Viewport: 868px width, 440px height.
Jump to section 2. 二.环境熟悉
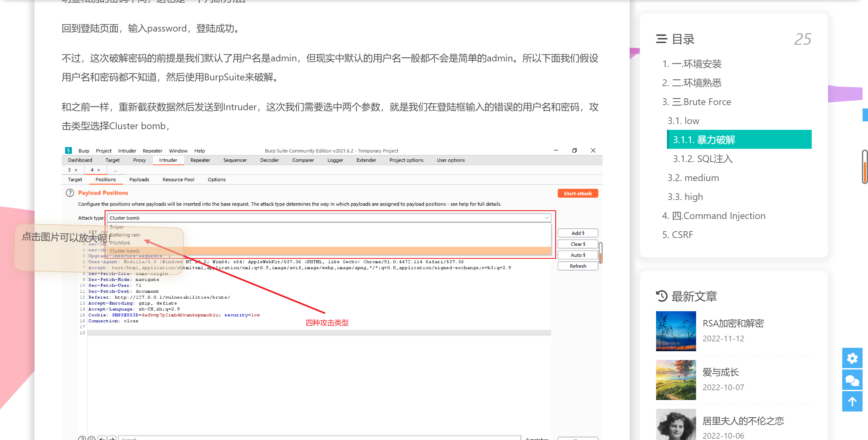pyautogui.click(x=692, y=83)
